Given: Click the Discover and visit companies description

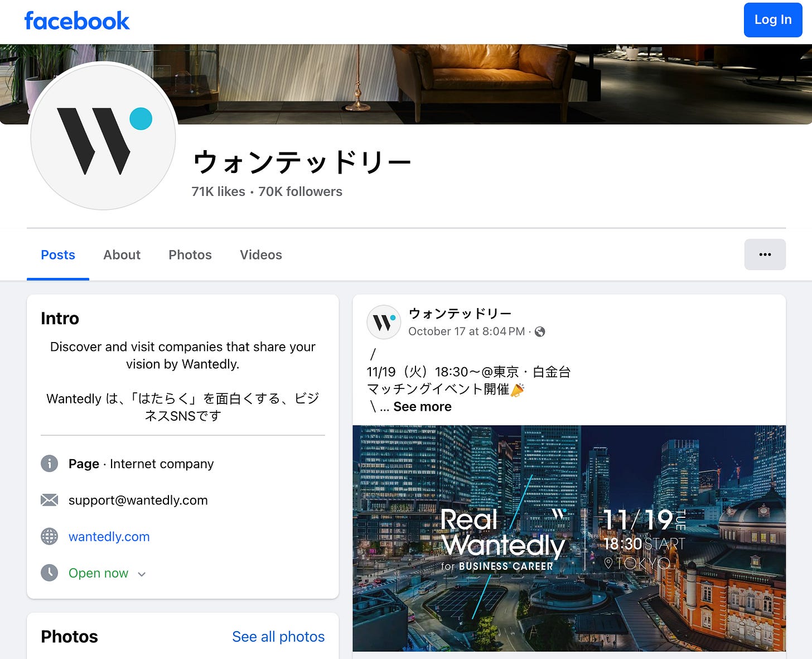Looking at the screenshot, I should click(183, 355).
